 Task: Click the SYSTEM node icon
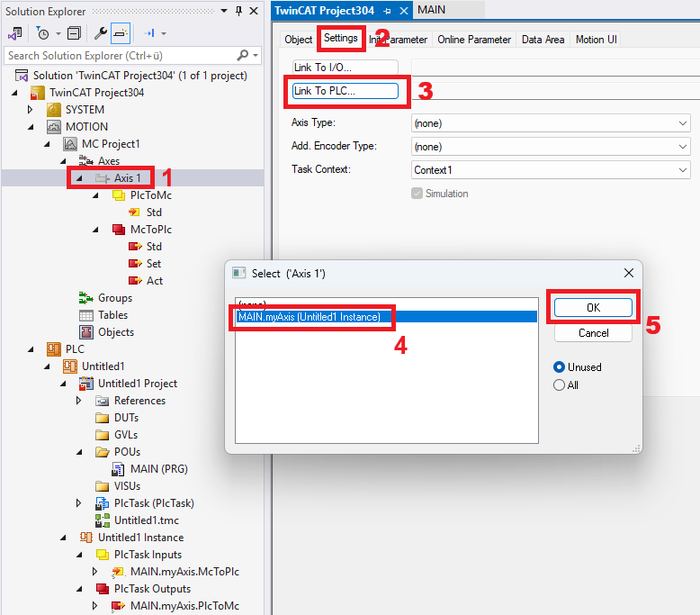coord(54,110)
